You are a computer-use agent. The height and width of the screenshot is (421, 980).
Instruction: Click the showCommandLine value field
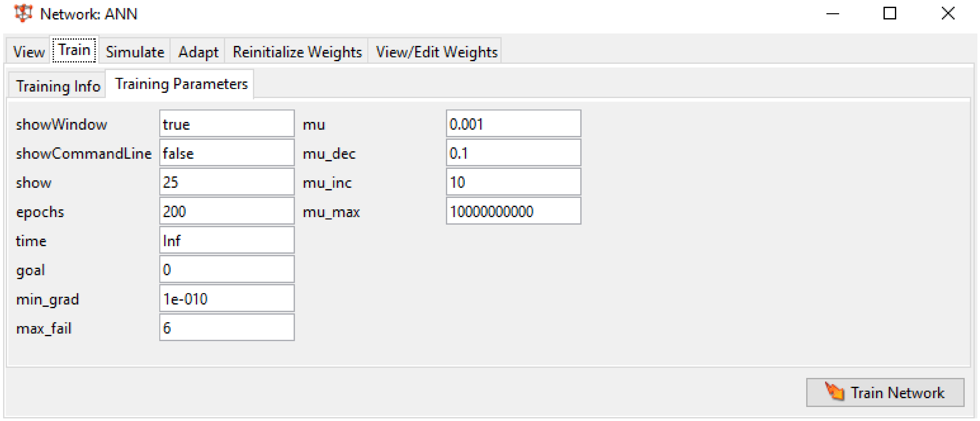227,153
